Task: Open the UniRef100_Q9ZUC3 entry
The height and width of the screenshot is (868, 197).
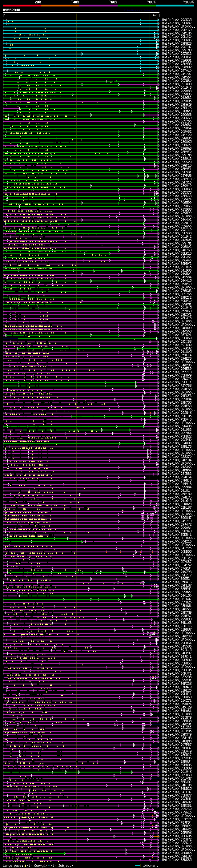Action: point(177,54)
